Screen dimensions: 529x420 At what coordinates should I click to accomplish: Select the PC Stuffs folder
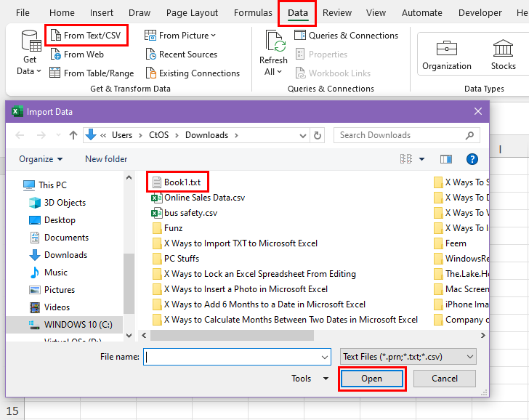tap(176, 259)
